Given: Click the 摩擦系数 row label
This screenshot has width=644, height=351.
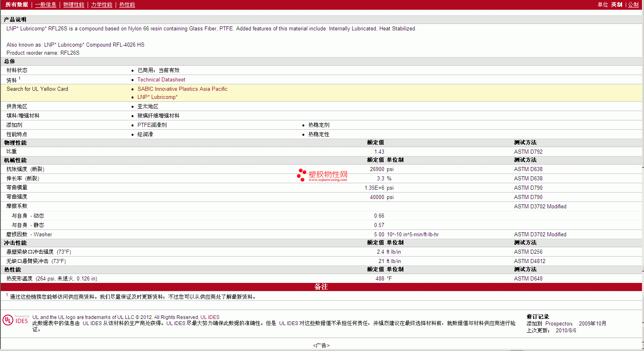Looking at the screenshot, I should [17, 206].
